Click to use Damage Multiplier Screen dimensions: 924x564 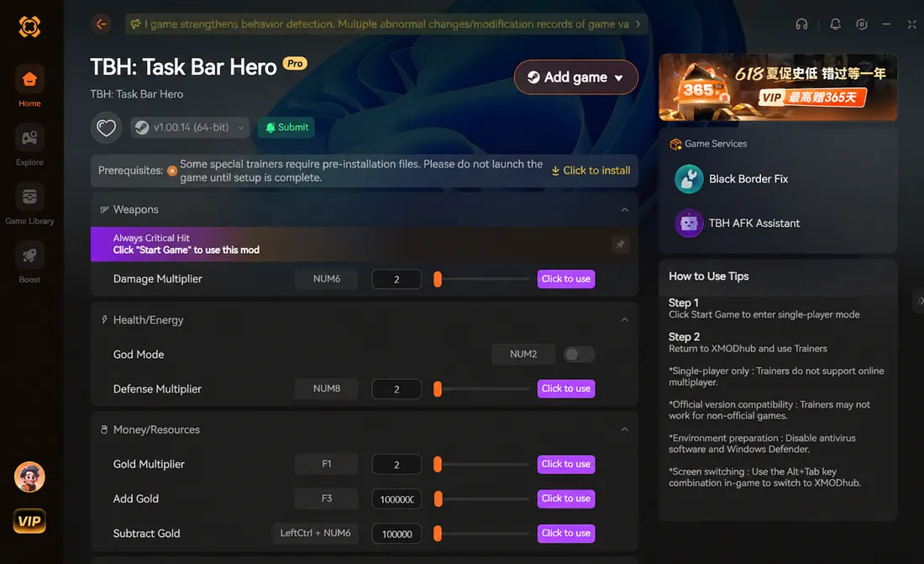[x=565, y=279]
